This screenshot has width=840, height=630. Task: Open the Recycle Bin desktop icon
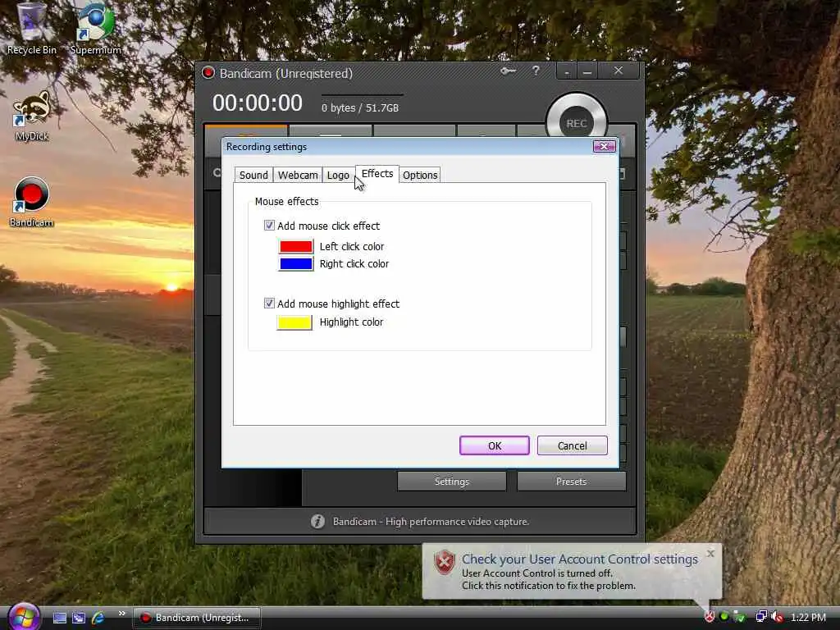click(32, 30)
